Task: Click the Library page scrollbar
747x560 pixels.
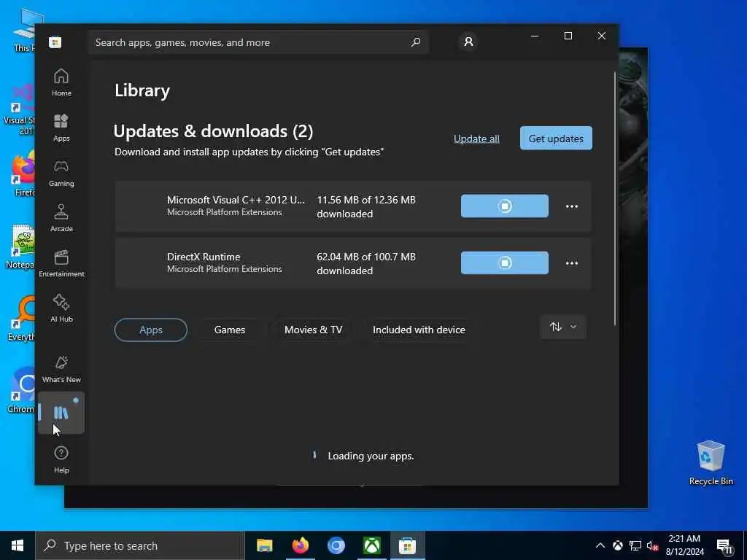Action: (x=615, y=198)
